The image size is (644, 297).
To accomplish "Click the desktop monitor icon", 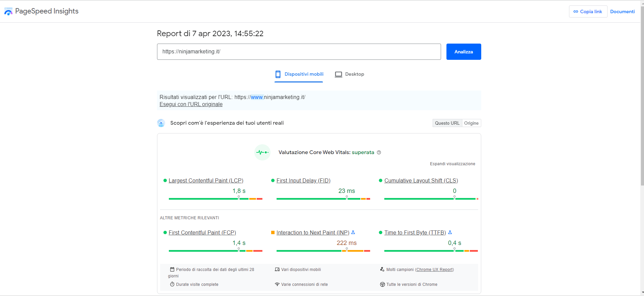I will 338,74.
